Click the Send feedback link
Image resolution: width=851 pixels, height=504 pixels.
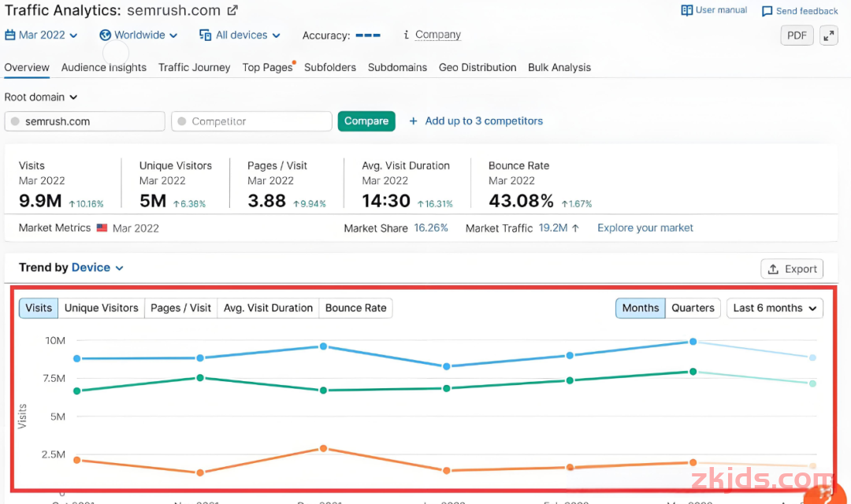[807, 11]
